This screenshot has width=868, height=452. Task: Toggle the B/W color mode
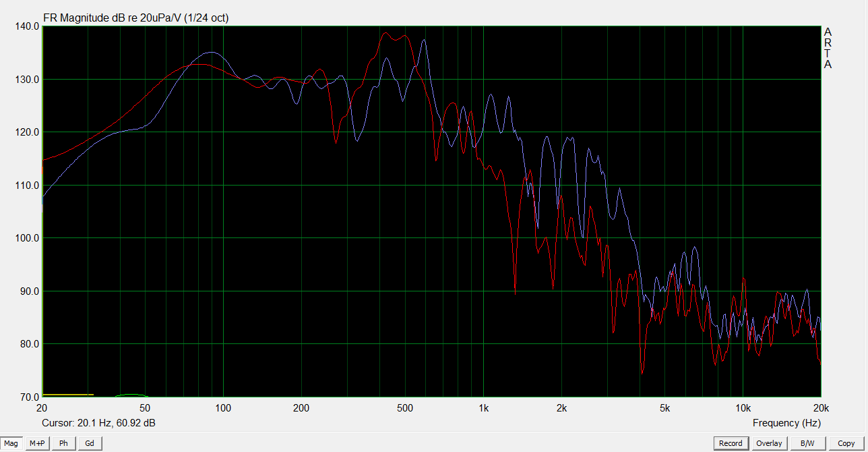click(x=807, y=443)
